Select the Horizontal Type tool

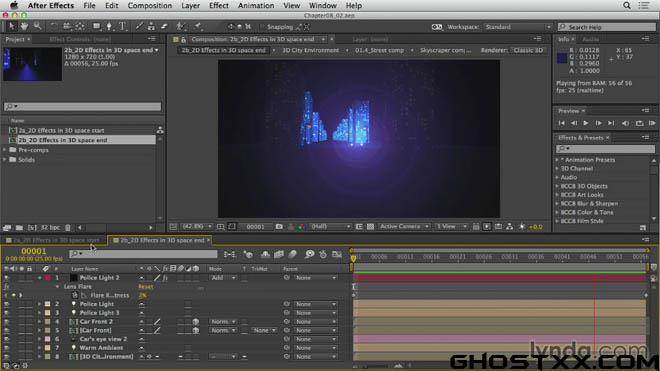coord(122,27)
